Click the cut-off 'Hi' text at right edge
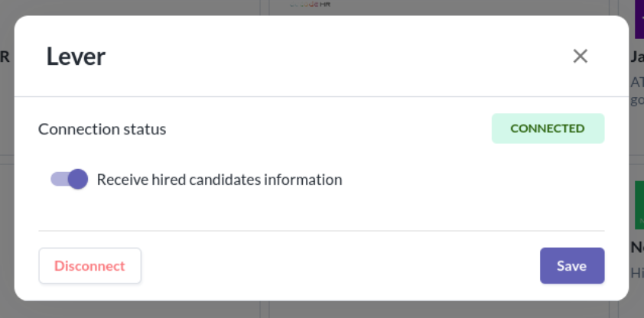 click(x=637, y=272)
